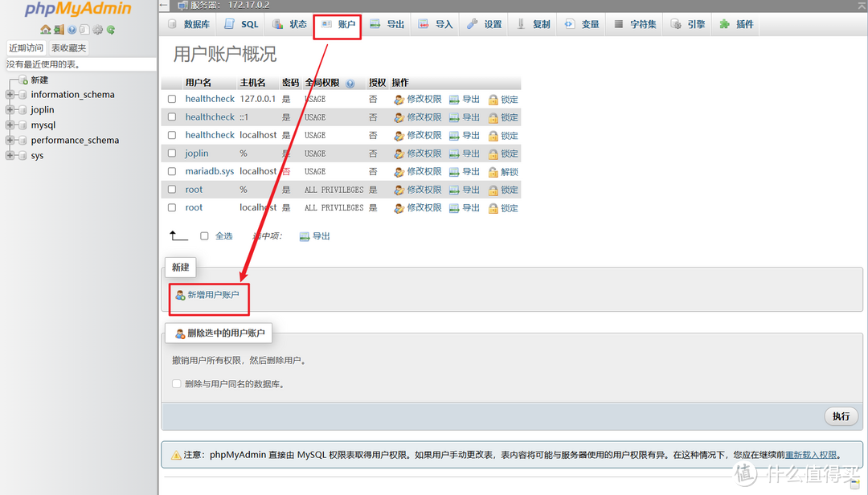Open the 账户 tab
868x495 pixels.
pyautogui.click(x=338, y=24)
